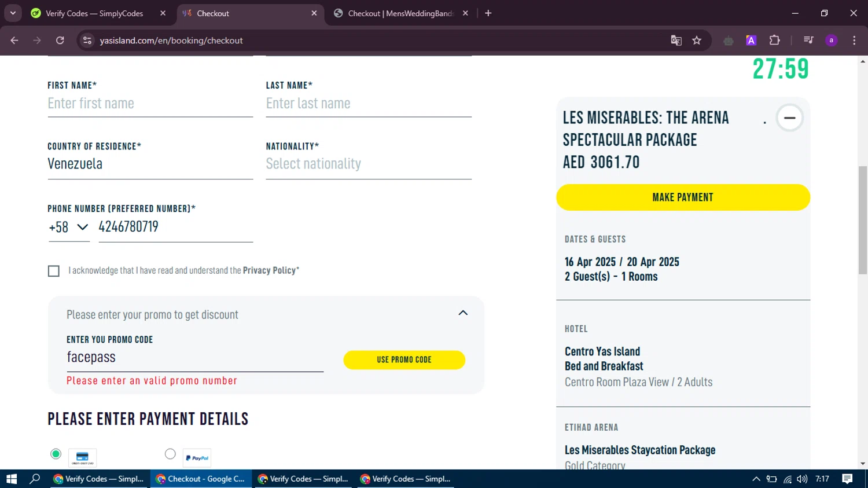868x488 pixels.
Task: Open the Privacy Policy link
Action: coord(269,270)
